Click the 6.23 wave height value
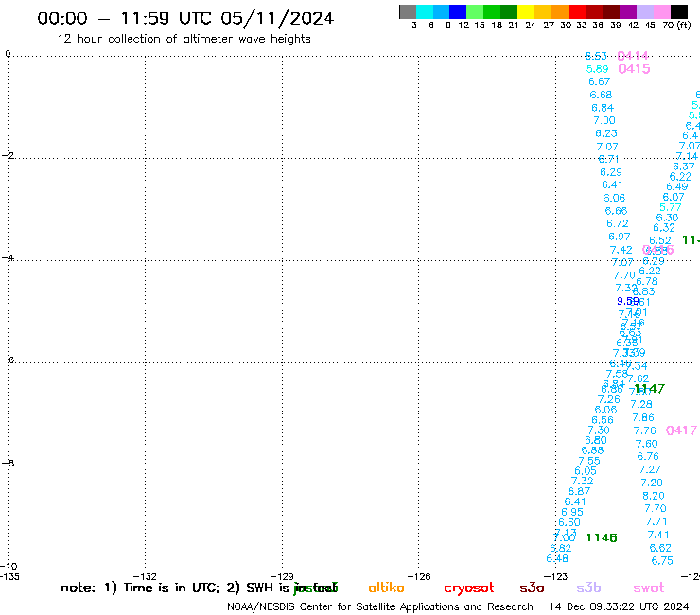Image resolution: width=700 pixels, height=615 pixels. pyautogui.click(x=606, y=133)
